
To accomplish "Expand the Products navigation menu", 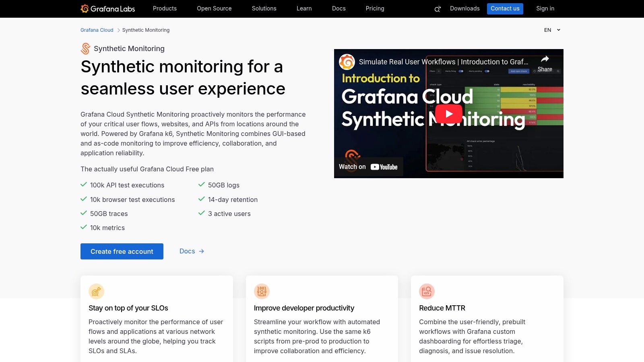I will 165,8.
